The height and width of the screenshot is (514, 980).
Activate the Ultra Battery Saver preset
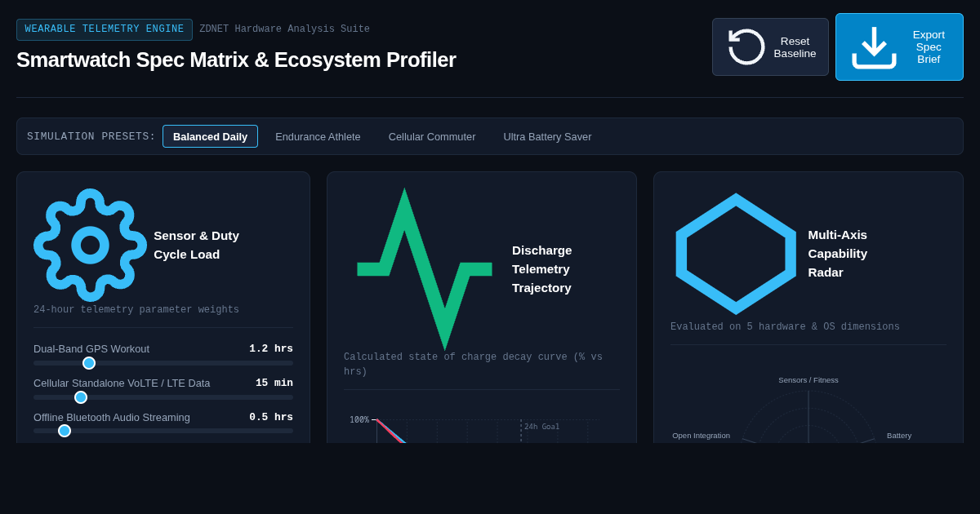(x=547, y=136)
